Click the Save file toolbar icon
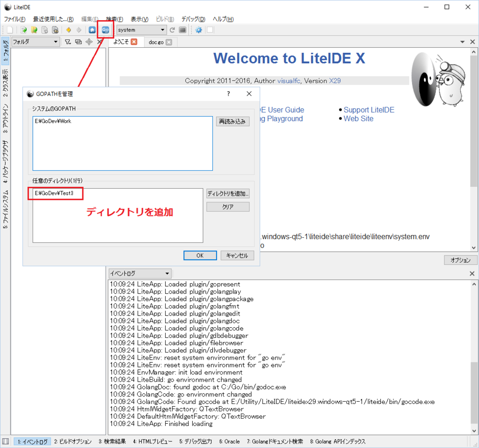Viewport: 479px width, 448px height. tap(44, 30)
